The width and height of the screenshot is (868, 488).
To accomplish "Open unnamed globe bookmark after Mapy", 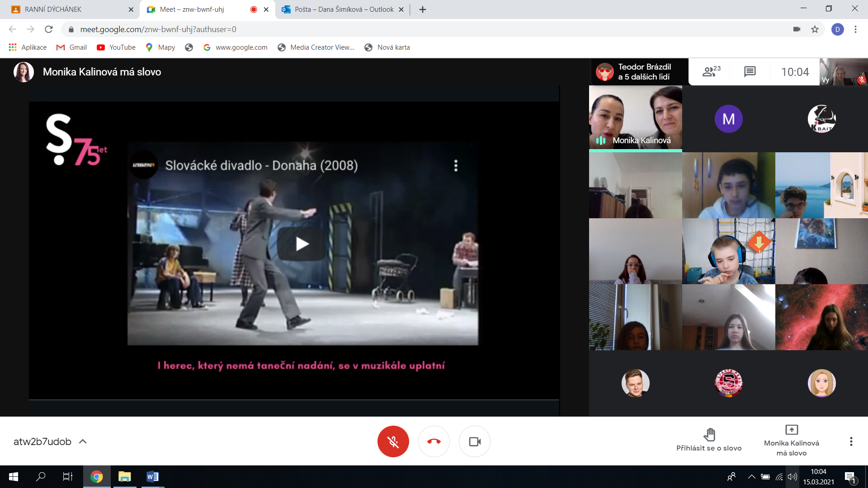I will (x=189, y=47).
